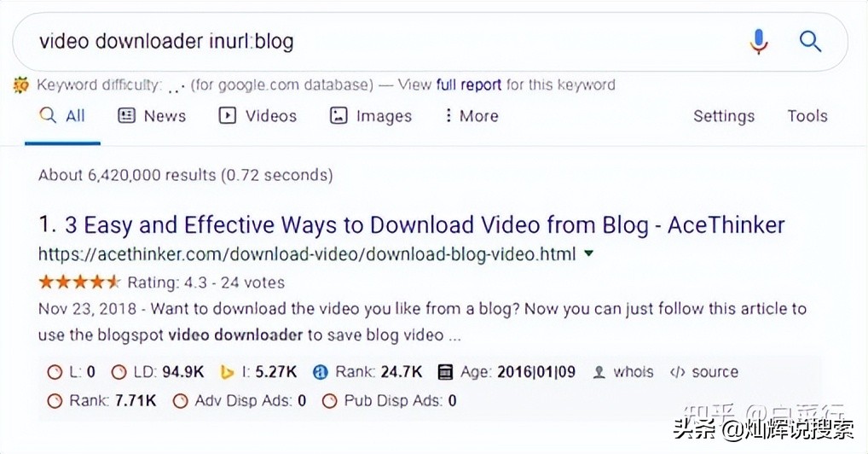Click the magnifying glass search button
This screenshot has height=454, width=868.
pyautogui.click(x=810, y=41)
